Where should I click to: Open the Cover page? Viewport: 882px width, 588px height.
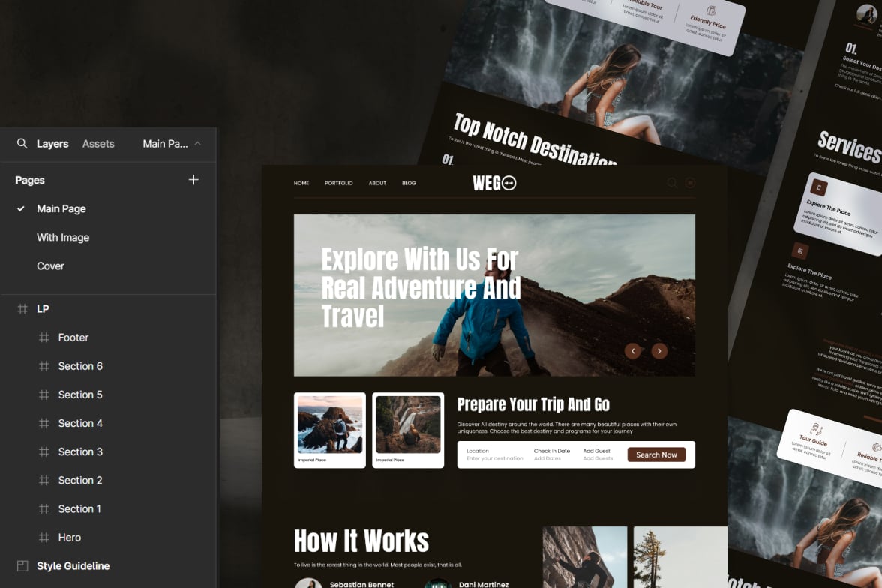coord(51,266)
